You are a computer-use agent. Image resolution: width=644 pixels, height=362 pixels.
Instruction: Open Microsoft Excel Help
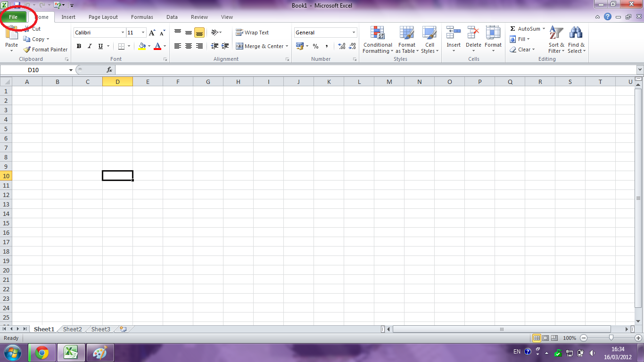point(608,17)
